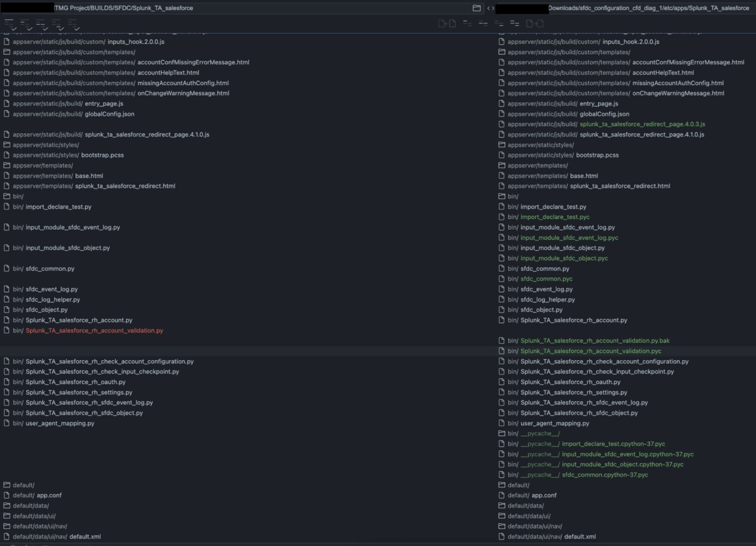Toggle the third checkmark filter icon in left toolbar
This screenshot has width=756, height=546.
click(x=42, y=25)
